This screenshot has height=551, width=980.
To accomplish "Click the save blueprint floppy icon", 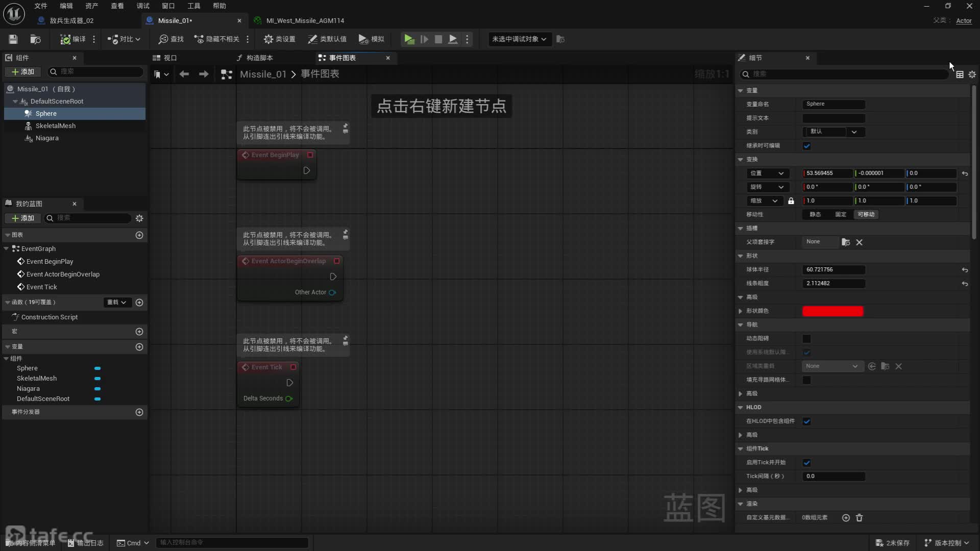I will click(x=13, y=39).
